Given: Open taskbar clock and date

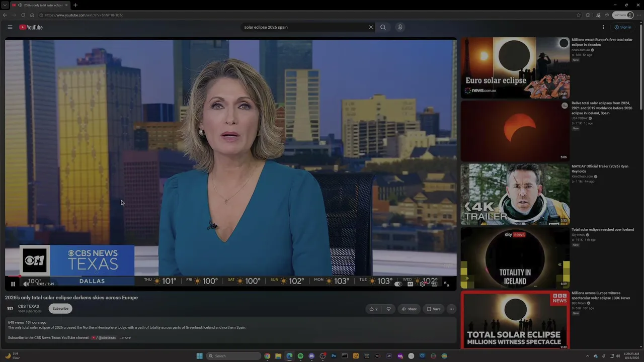Looking at the screenshot, I should (631, 356).
